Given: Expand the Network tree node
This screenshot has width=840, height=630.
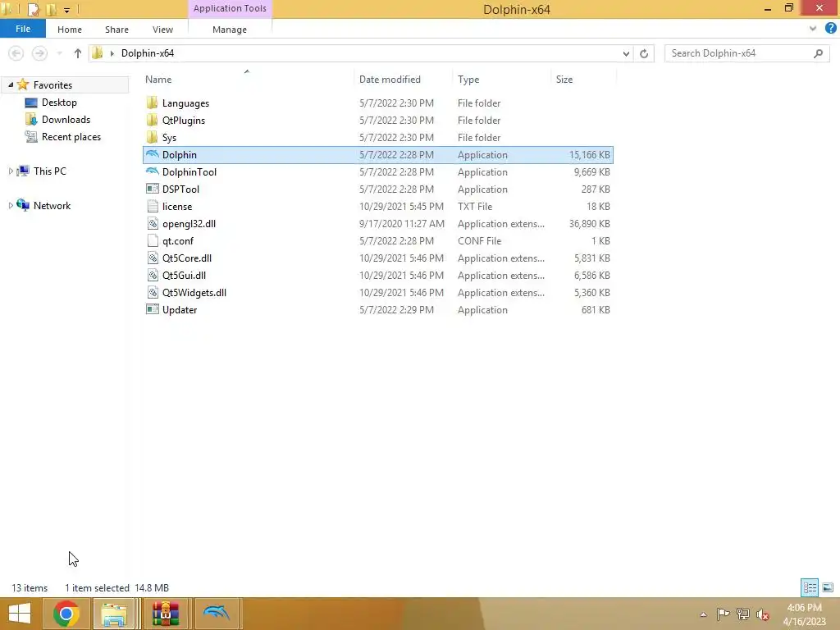Looking at the screenshot, I should (11, 205).
